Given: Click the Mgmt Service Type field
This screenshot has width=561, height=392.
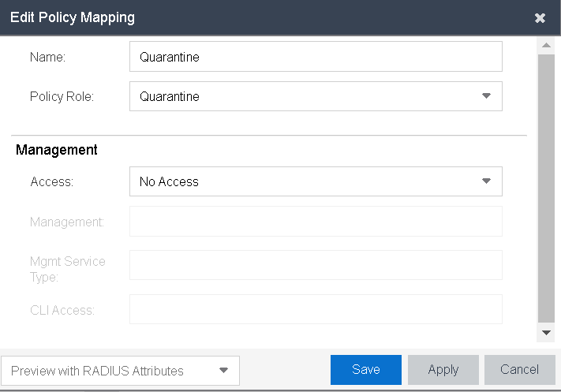Looking at the screenshot, I should point(316,265).
